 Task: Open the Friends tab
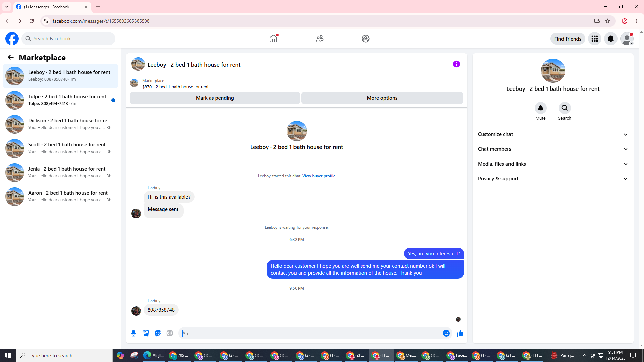click(x=319, y=39)
